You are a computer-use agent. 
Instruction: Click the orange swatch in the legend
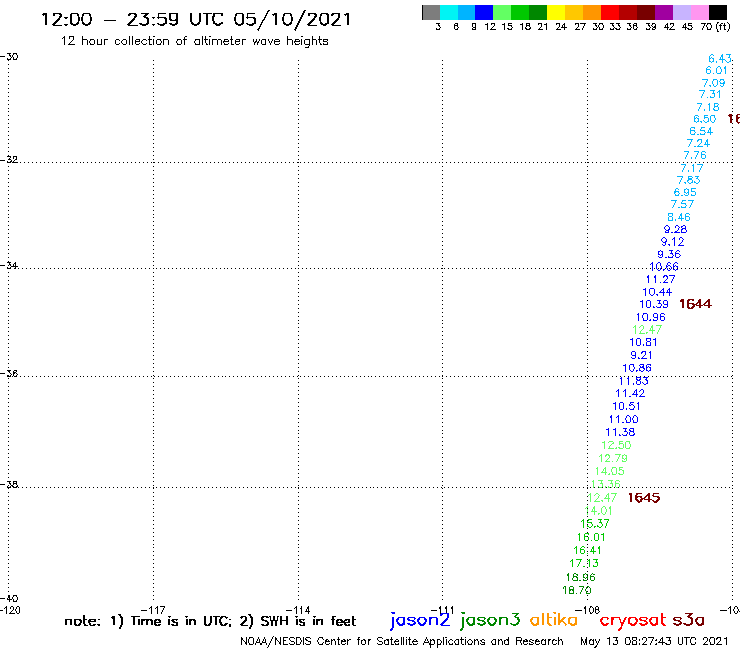pyautogui.click(x=592, y=12)
